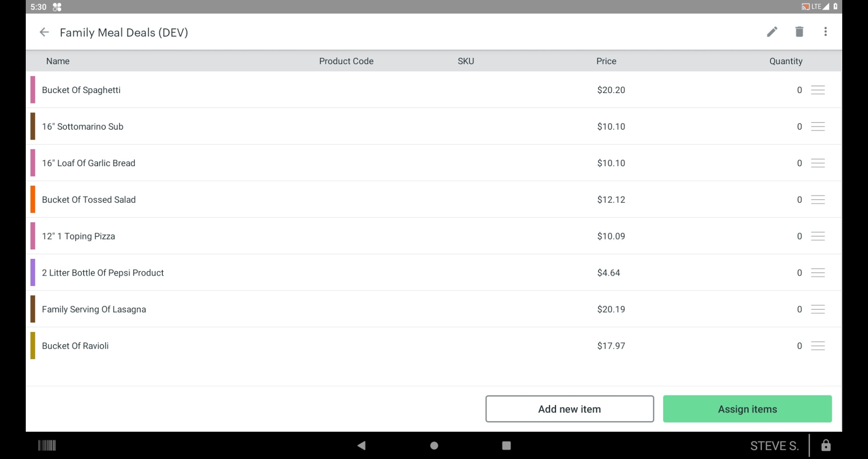This screenshot has width=868, height=459.
Task: Open the three-dot overflow menu
Action: pyautogui.click(x=826, y=32)
